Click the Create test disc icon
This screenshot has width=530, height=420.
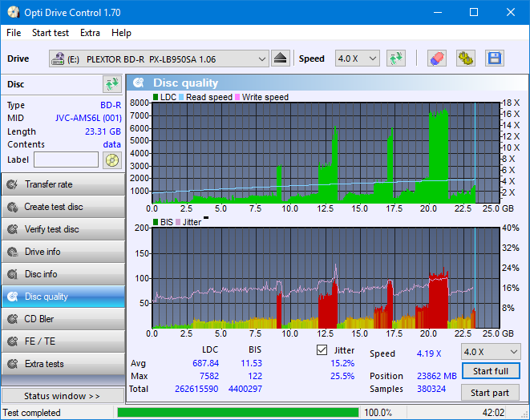pos(13,207)
